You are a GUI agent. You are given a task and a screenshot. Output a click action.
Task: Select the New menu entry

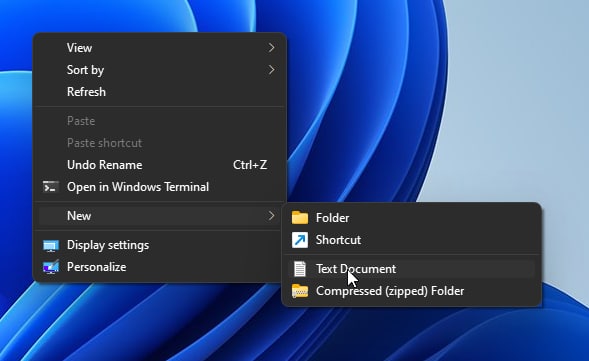(x=160, y=216)
